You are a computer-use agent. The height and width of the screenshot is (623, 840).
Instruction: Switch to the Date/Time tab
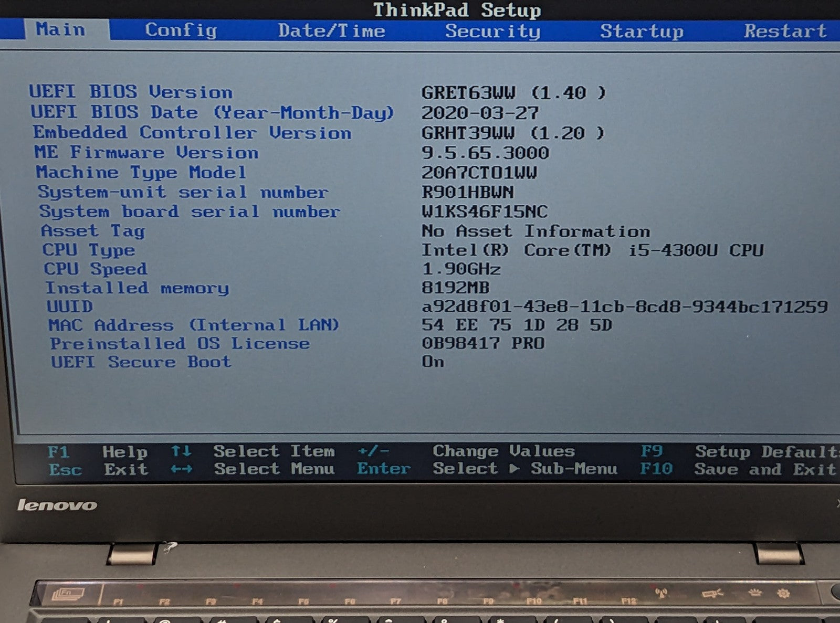(331, 31)
